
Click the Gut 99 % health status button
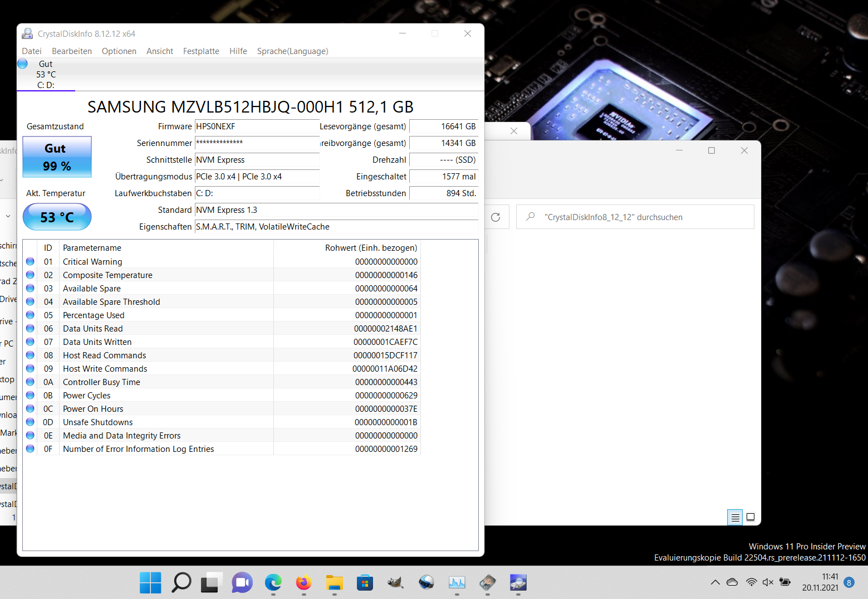[57, 157]
